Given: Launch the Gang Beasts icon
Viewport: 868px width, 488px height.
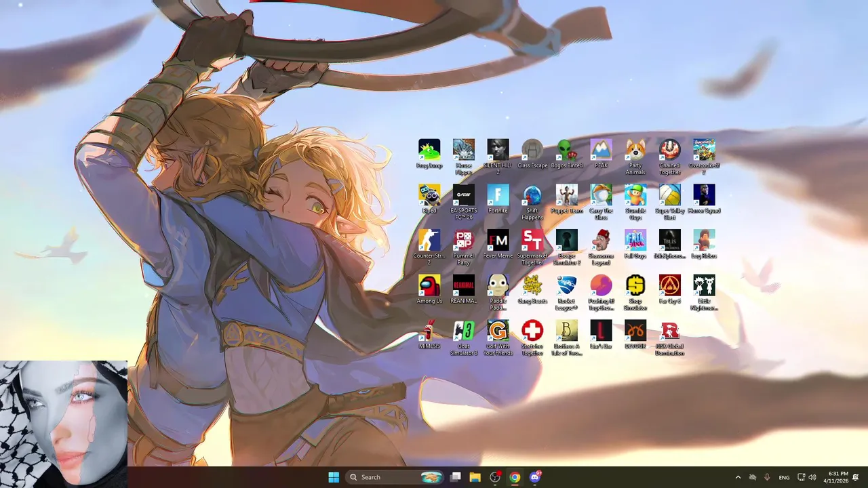Looking at the screenshot, I should (x=532, y=290).
